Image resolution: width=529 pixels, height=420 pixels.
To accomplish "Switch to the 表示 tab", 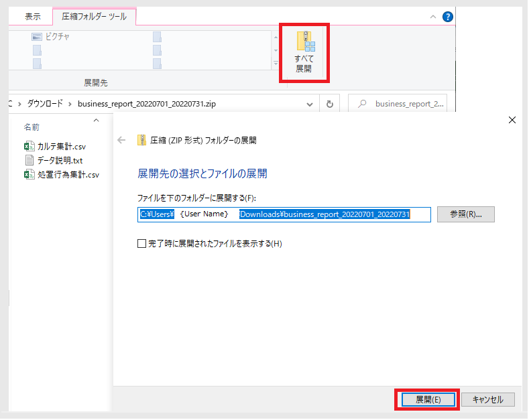I will [x=33, y=17].
